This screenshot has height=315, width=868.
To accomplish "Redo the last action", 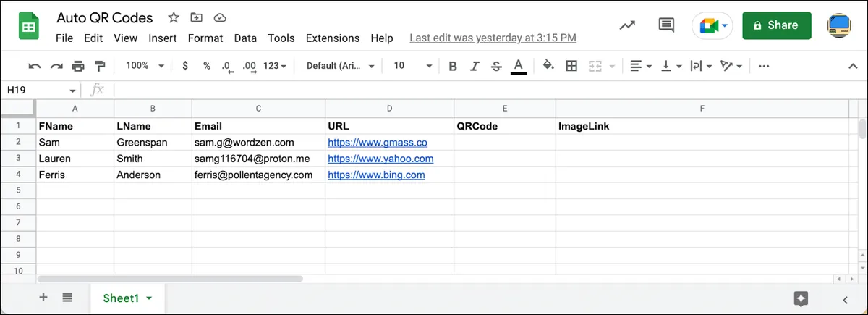I will (56, 66).
